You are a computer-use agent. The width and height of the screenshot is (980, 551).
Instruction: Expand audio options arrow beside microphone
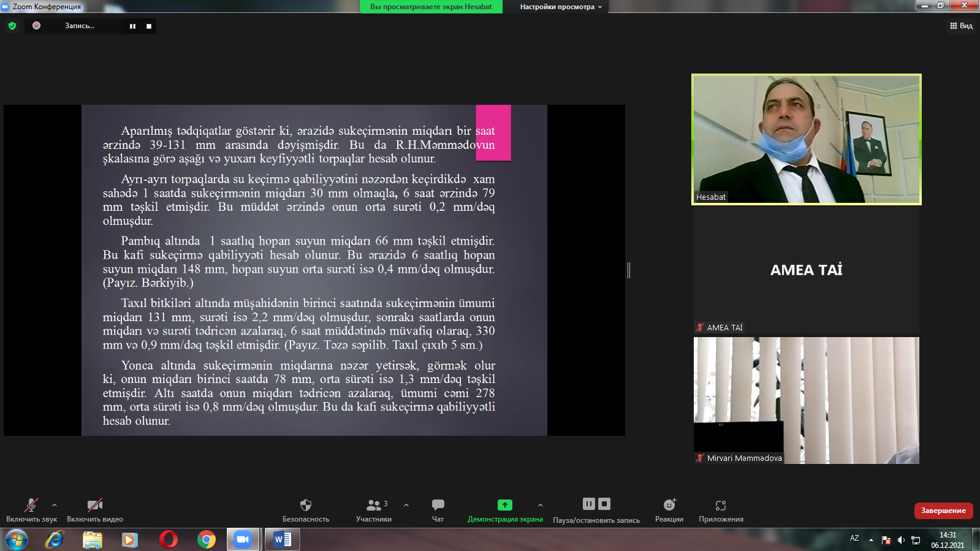(x=55, y=505)
